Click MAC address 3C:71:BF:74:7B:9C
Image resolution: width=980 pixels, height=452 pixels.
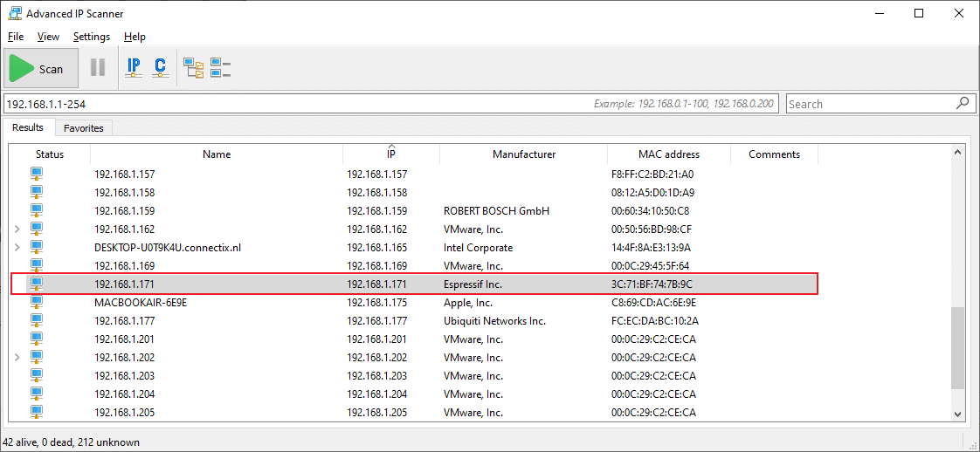[x=652, y=284]
